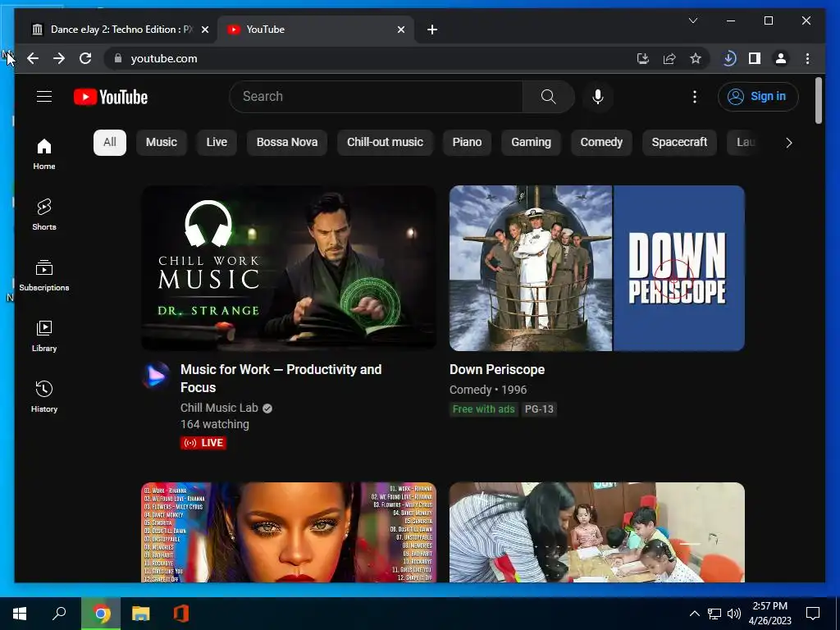This screenshot has height=630, width=840.
Task: Open Library from the sidebar
Action: (x=44, y=336)
